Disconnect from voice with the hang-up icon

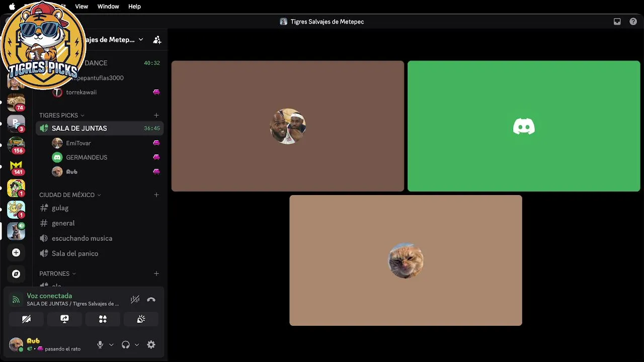point(151,300)
